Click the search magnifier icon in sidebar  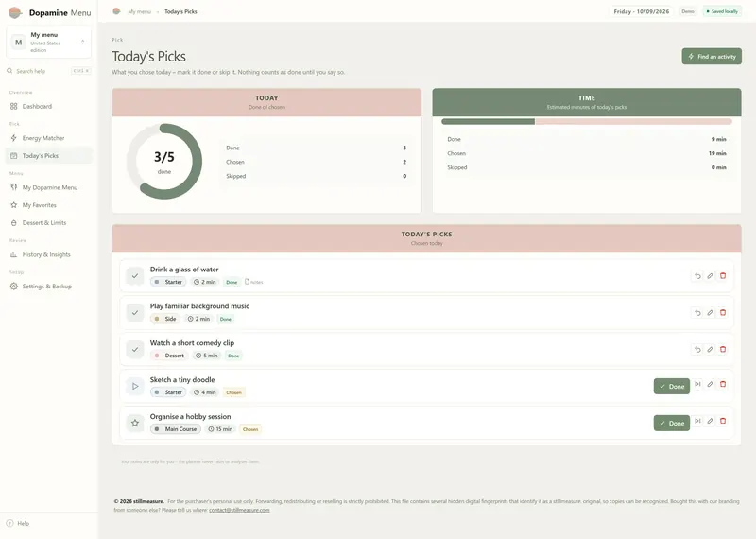[9, 71]
